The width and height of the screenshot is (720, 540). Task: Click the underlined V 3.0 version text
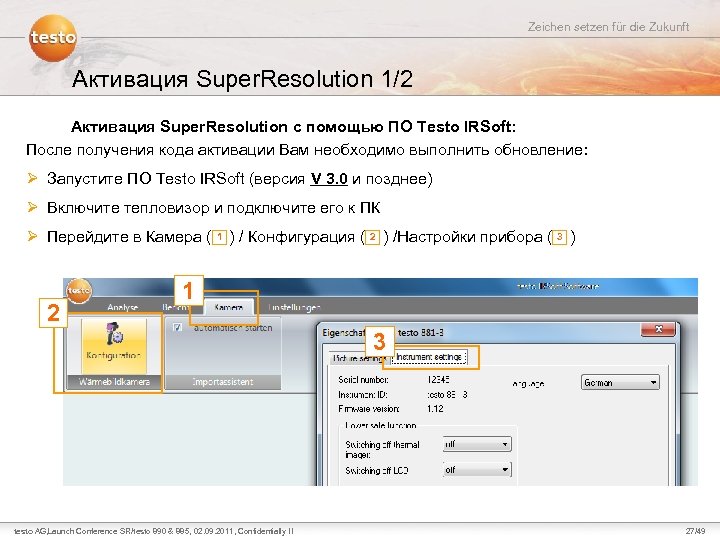tap(329, 179)
